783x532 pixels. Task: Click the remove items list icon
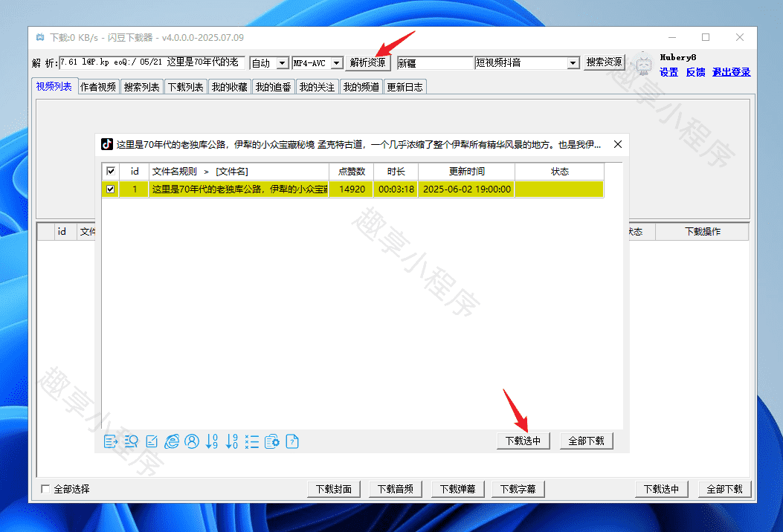coord(251,441)
